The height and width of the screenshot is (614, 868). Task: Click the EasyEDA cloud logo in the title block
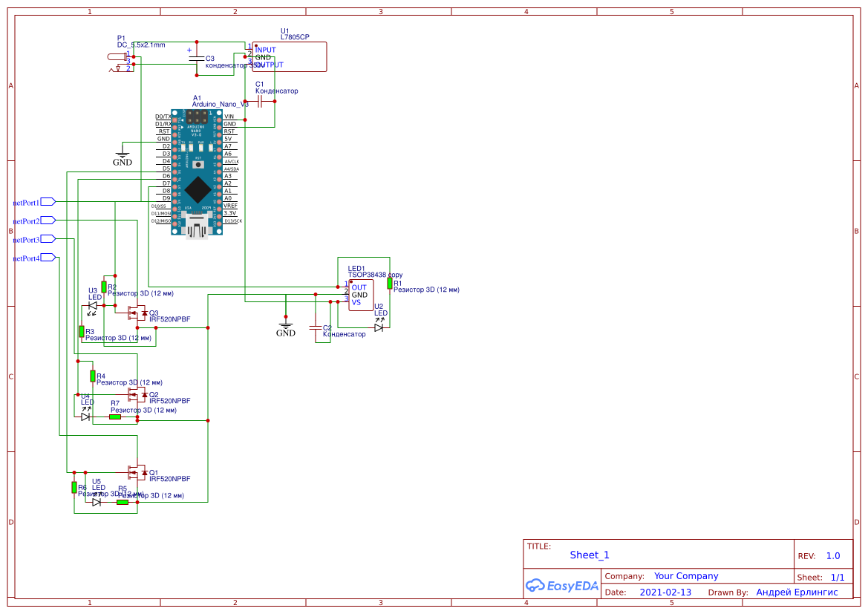tap(537, 586)
